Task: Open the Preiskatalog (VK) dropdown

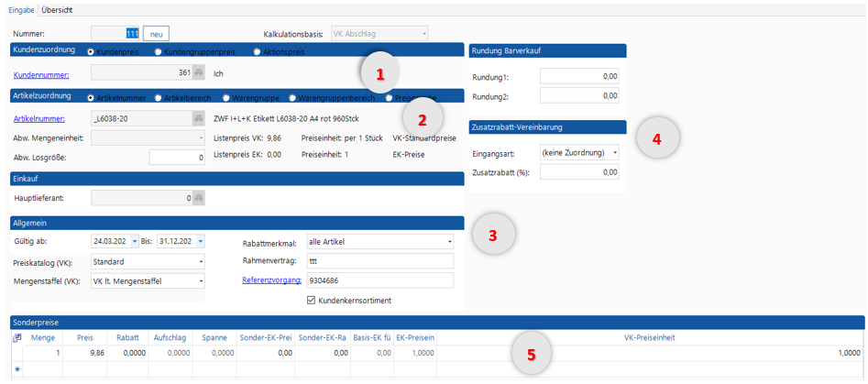Action: [201, 261]
